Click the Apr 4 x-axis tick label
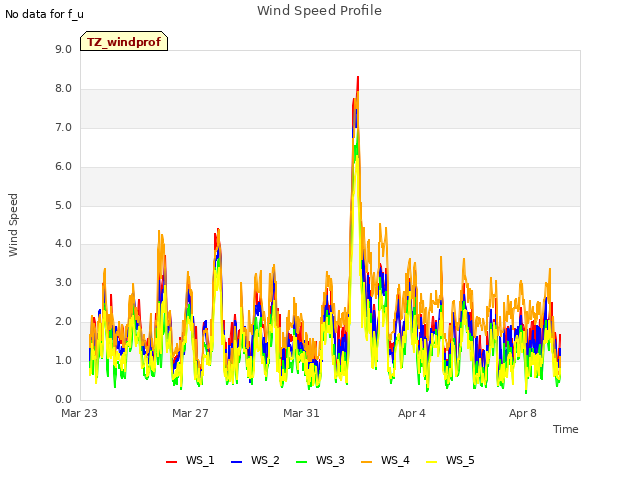The width and height of the screenshot is (640, 480). point(412,413)
